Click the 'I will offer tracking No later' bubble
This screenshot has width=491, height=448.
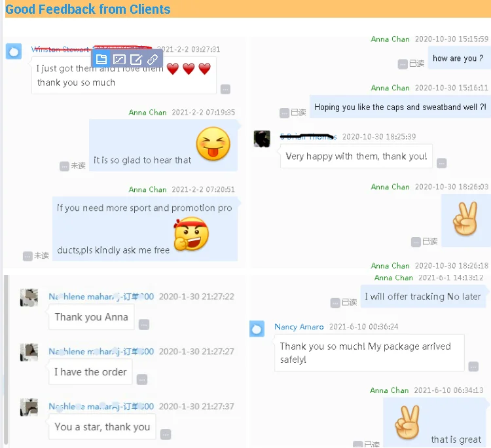[423, 296]
